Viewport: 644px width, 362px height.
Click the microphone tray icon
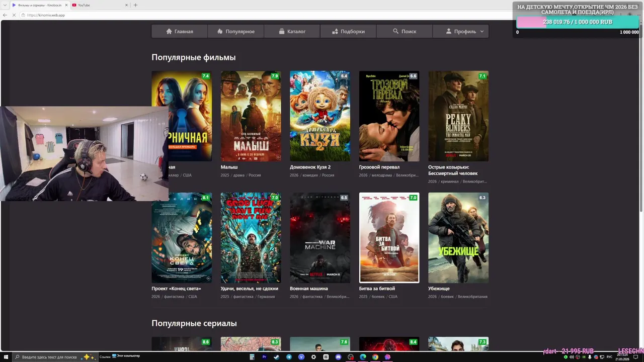[x=590, y=357]
